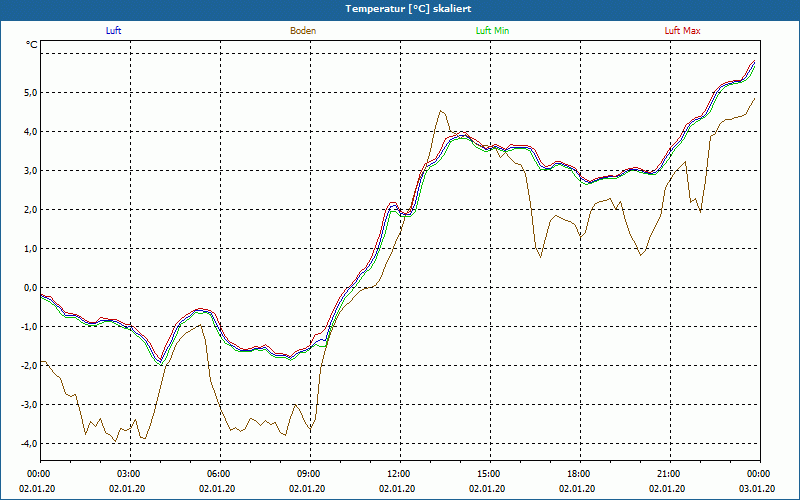The image size is (800, 500).
Task: Click the 3,0 y-axis tick label
Action: click(30, 171)
